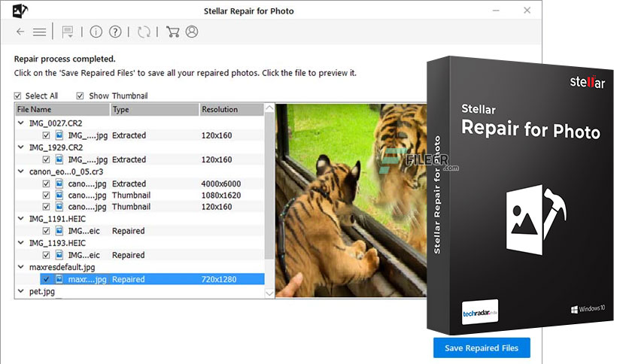Uncheck the repaired file under IMG_1191.HEIC
This screenshot has width=629, height=364.
[x=46, y=231]
